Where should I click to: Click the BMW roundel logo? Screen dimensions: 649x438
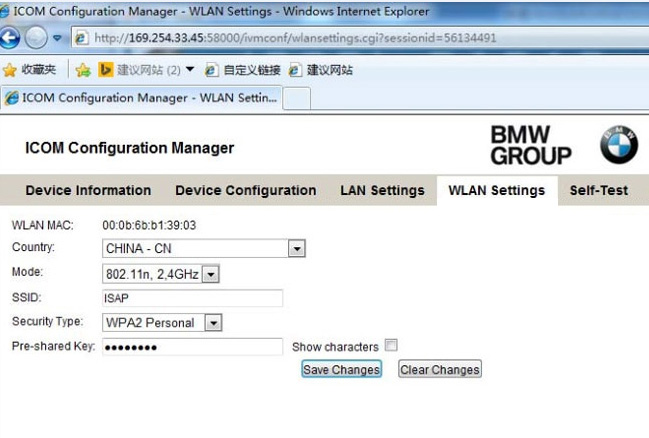(x=619, y=144)
